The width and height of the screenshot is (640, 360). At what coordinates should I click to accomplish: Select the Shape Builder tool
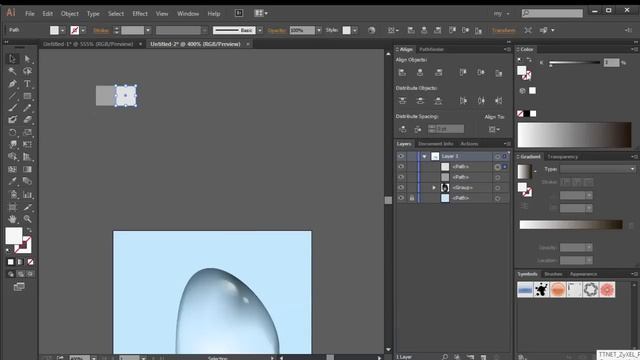pos(12,157)
